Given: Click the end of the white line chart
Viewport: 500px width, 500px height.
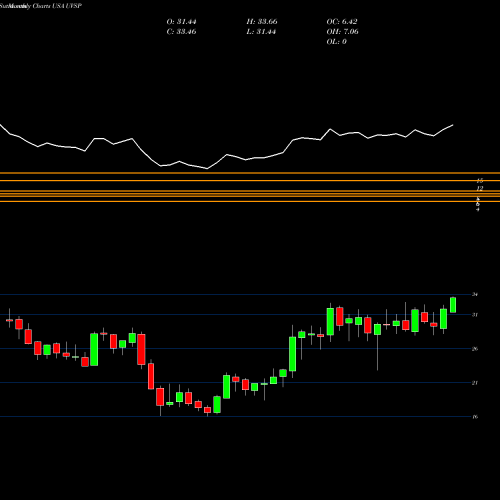Looking at the screenshot, I should [453, 125].
